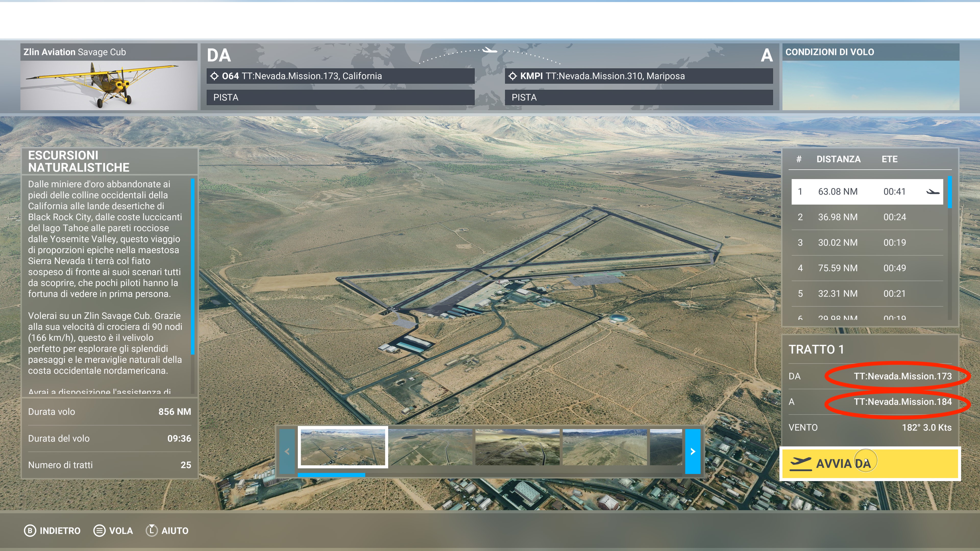Click the departure locator icon next to O64
The height and width of the screenshot is (551, 980).
(x=214, y=76)
